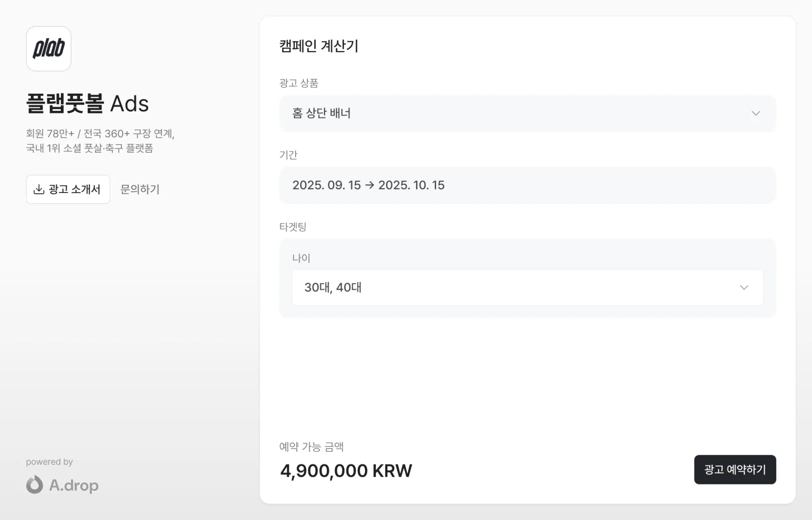Click the A.drop flame logo icon

[x=35, y=485]
